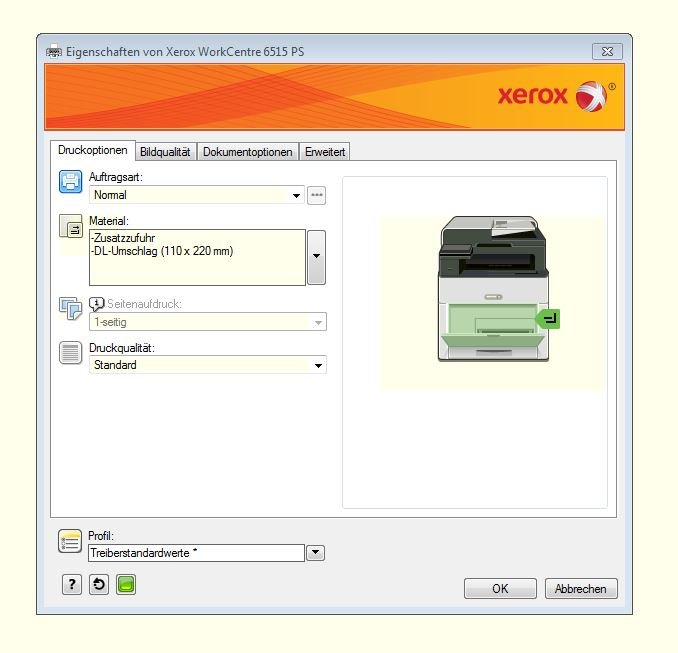Click the 'Druckqualität:' label

tap(122, 348)
